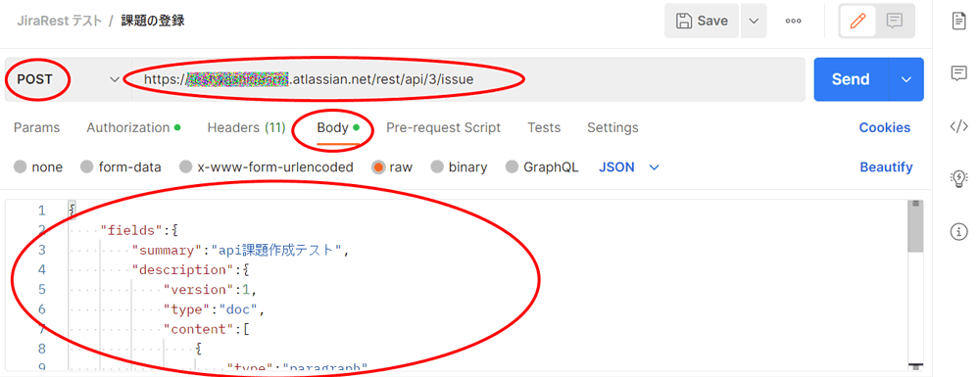This screenshot has width=980, height=377.
Task: Switch to pencil build mode icon
Action: (x=857, y=21)
